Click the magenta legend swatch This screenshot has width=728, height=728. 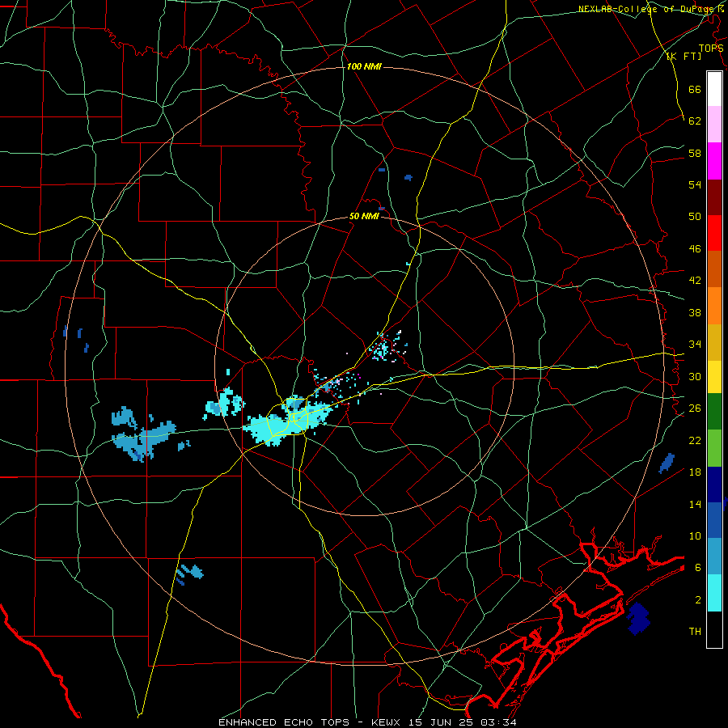(714, 161)
